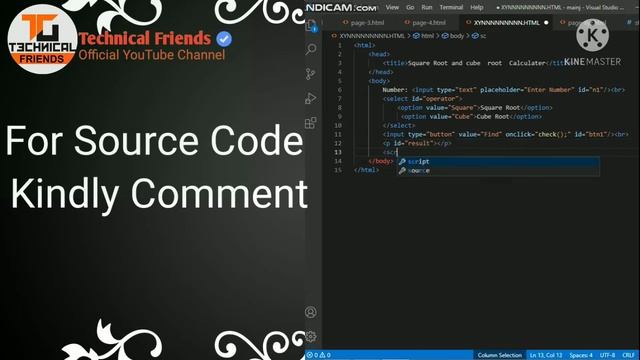This screenshot has height=360, width=640.
Task: Click the closing </html> tag
Action: (366, 170)
